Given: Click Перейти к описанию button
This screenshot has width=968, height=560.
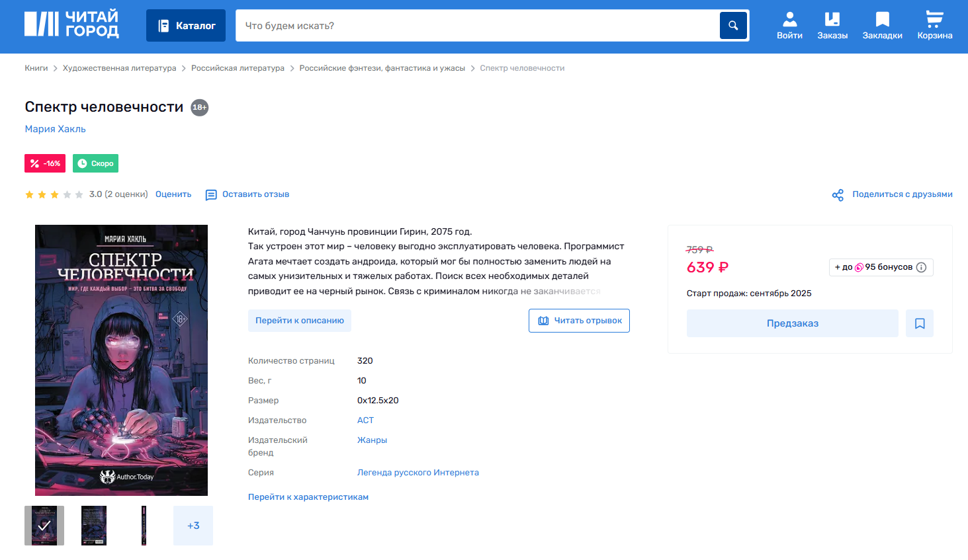Looking at the screenshot, I should 300,321.
